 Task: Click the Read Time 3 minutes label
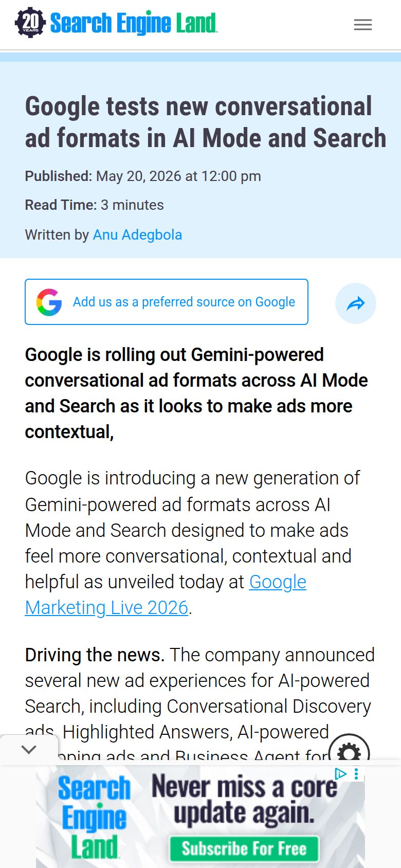pos(95,205)
